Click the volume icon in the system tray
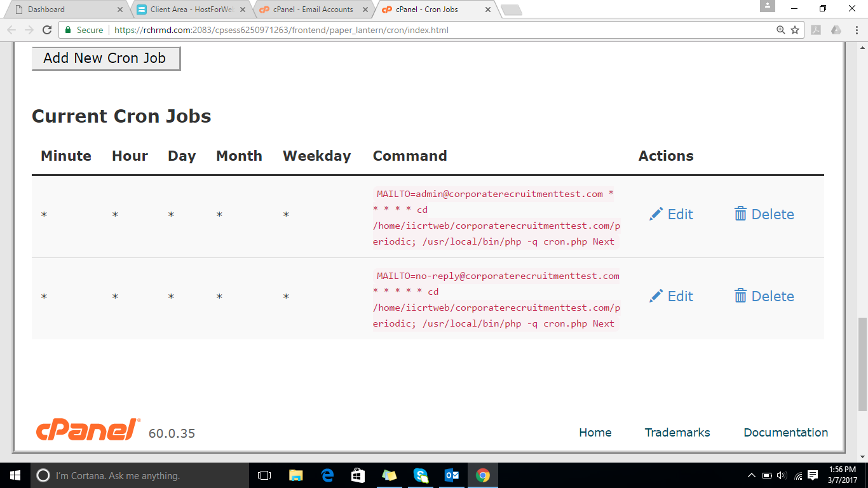868x488 pixels. tap(782, 475)
